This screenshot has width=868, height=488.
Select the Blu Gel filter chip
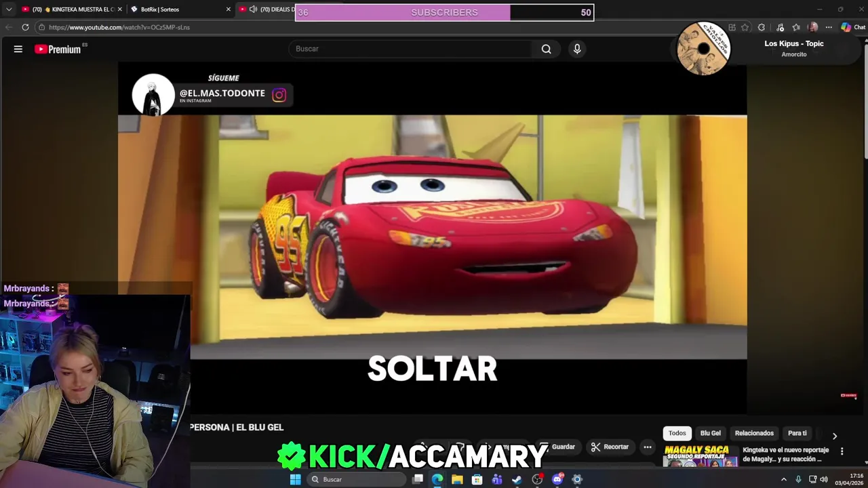pos(710,433)
